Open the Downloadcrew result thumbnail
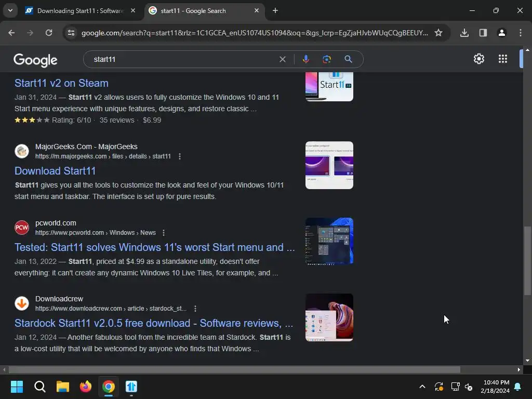 pos(329,317)
